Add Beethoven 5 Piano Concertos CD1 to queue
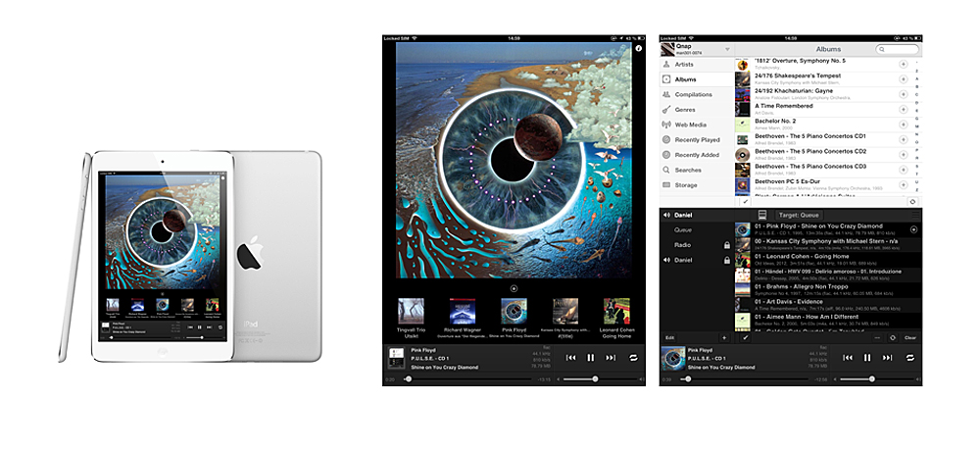Image resolution: width=980 pixels, height=451 pixels. (x=904, y=139)
